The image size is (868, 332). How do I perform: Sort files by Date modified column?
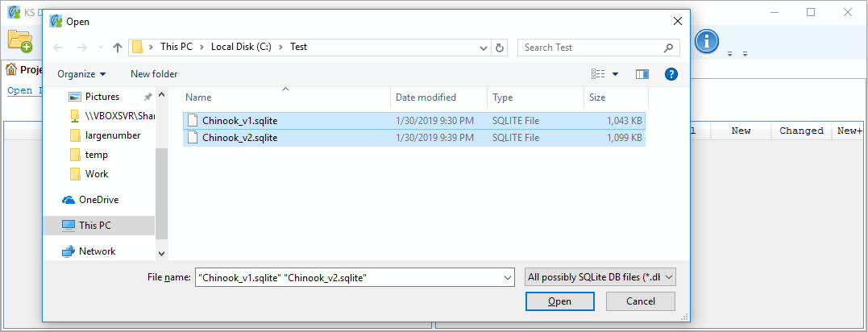click(x=426, y=98)
